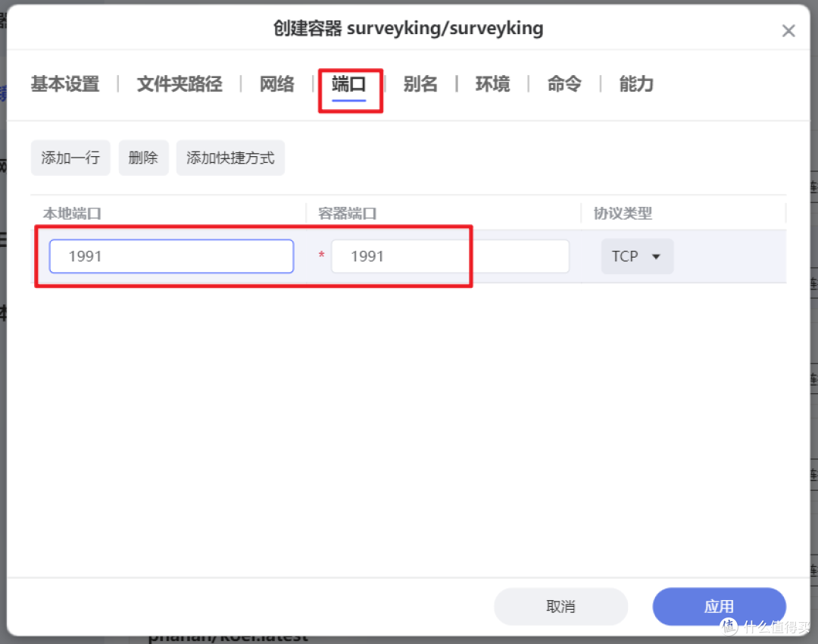Click the 删除 button

[x=143, y=158]
